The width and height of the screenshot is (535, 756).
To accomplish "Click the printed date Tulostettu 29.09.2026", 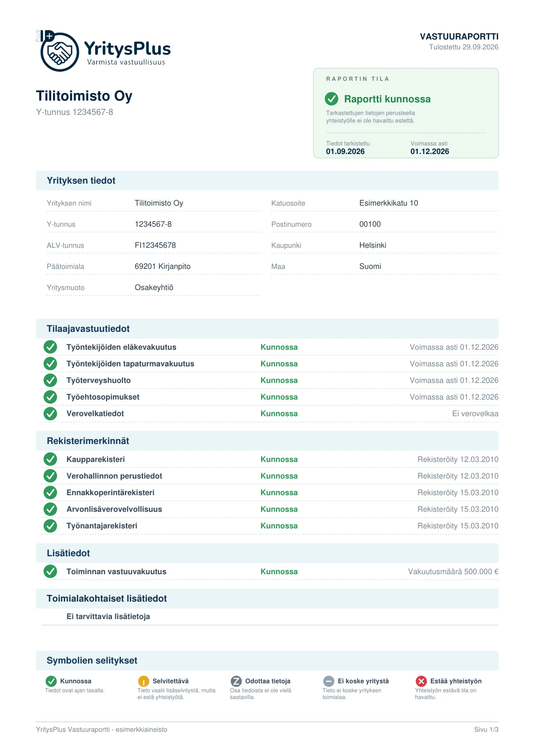I will click(464, 47).
